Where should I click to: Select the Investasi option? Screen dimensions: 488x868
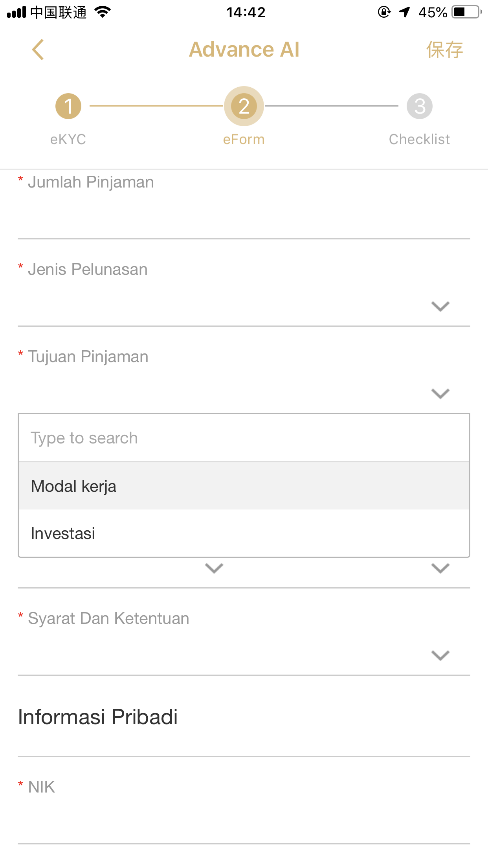[x=244, y=533]
